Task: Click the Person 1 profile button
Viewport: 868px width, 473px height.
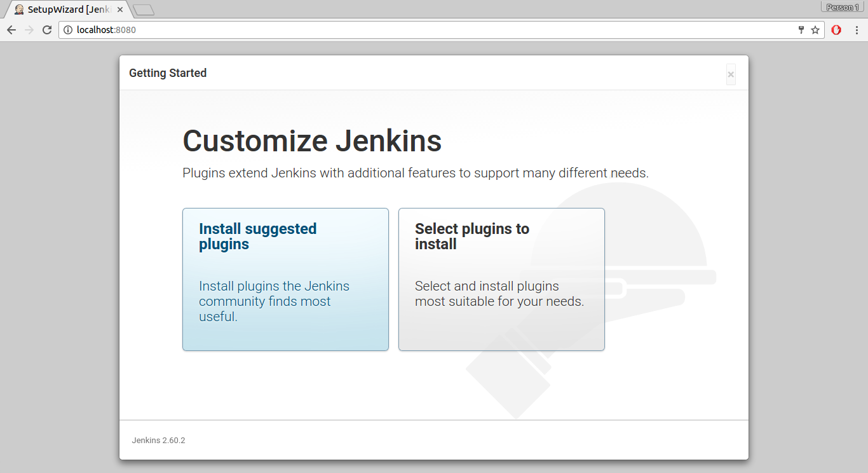Action: click(843, 7)
